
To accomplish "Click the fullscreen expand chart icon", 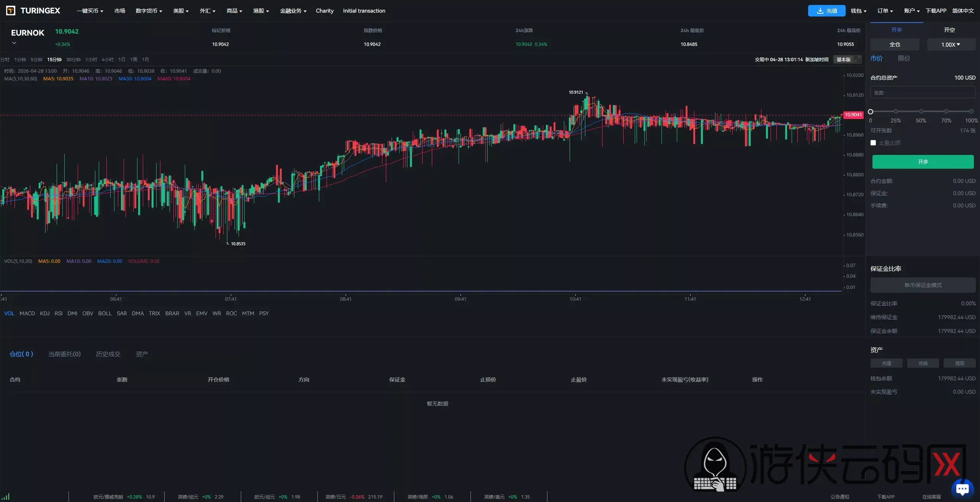I will click(x=857, y=59).
